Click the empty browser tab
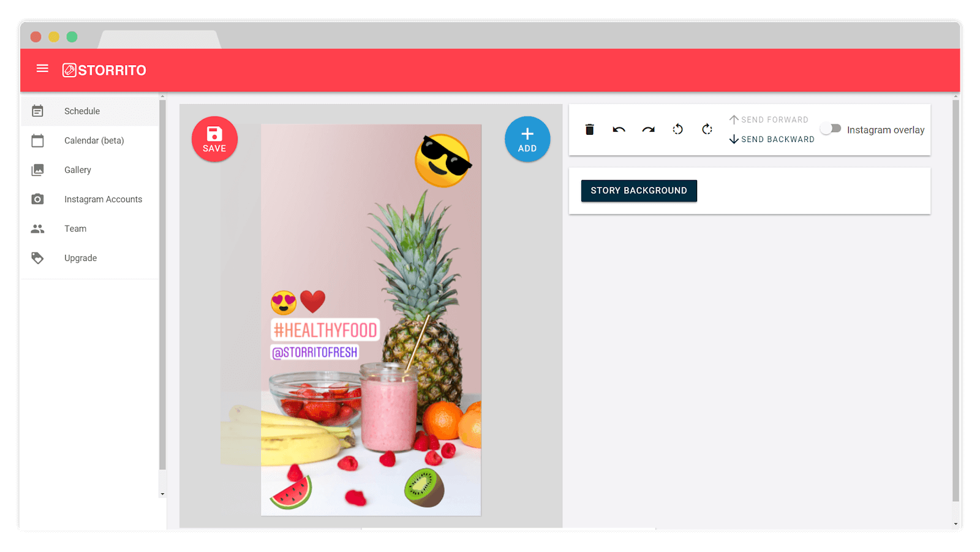 (159, 39)
